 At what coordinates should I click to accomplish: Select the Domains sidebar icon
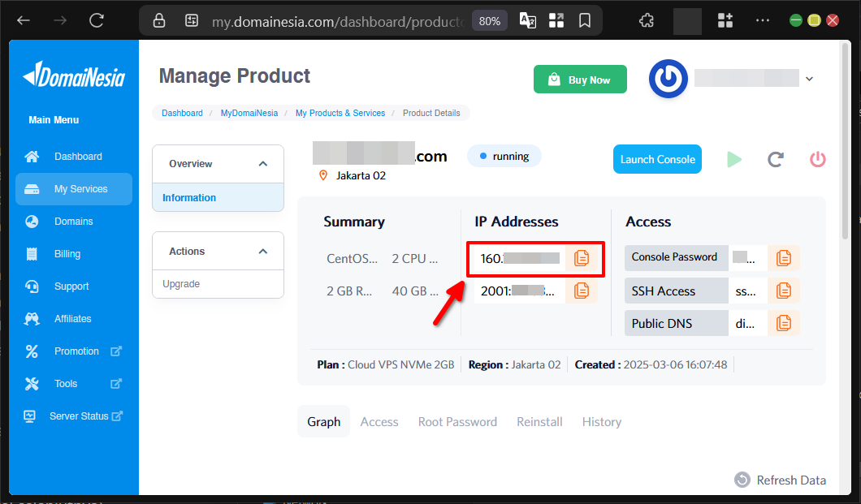(x=32, y=221)
